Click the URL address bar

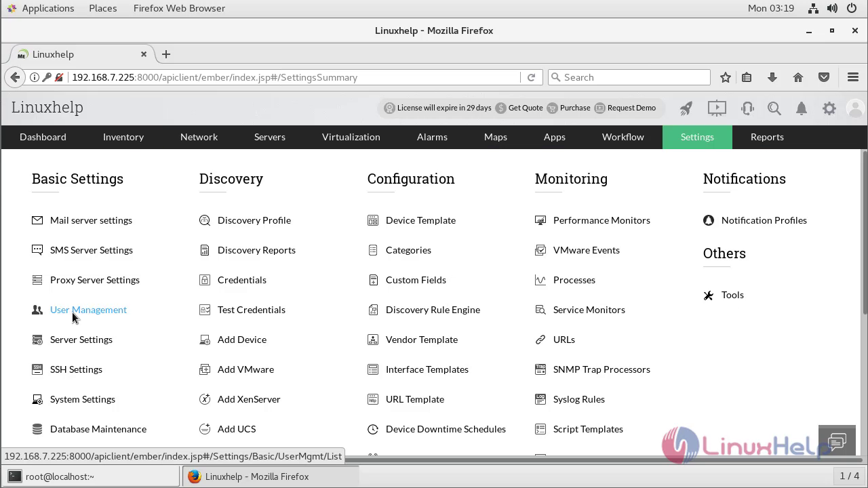[295, 77]
